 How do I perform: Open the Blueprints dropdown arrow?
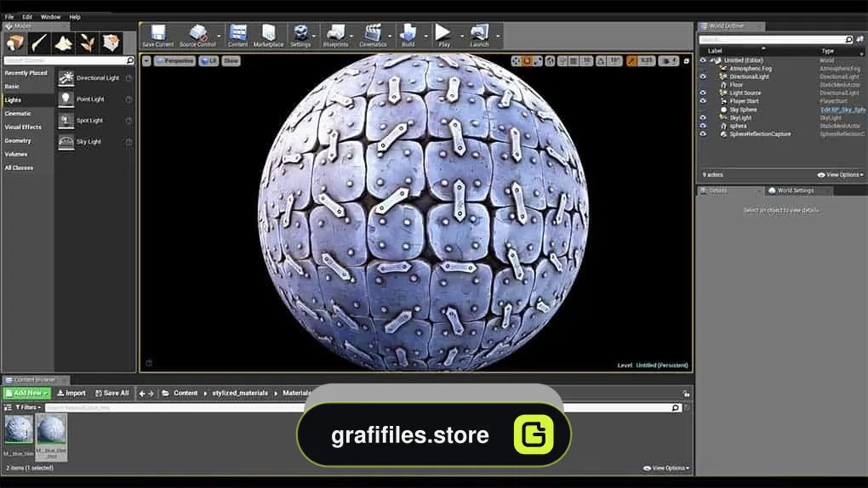point(351,37)
